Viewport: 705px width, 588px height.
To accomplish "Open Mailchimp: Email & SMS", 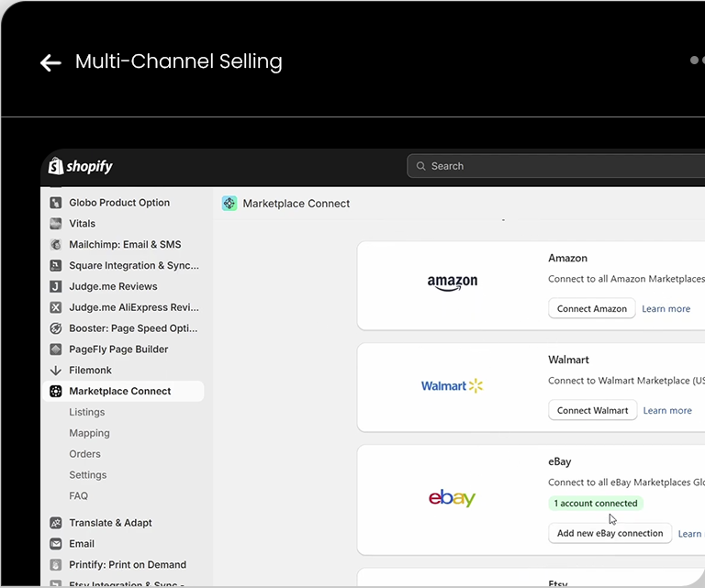I will 125,244.
